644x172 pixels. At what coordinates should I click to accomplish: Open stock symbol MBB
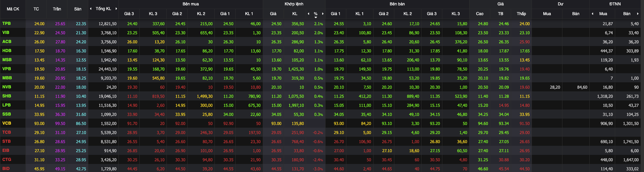click(x=7, y=78)
